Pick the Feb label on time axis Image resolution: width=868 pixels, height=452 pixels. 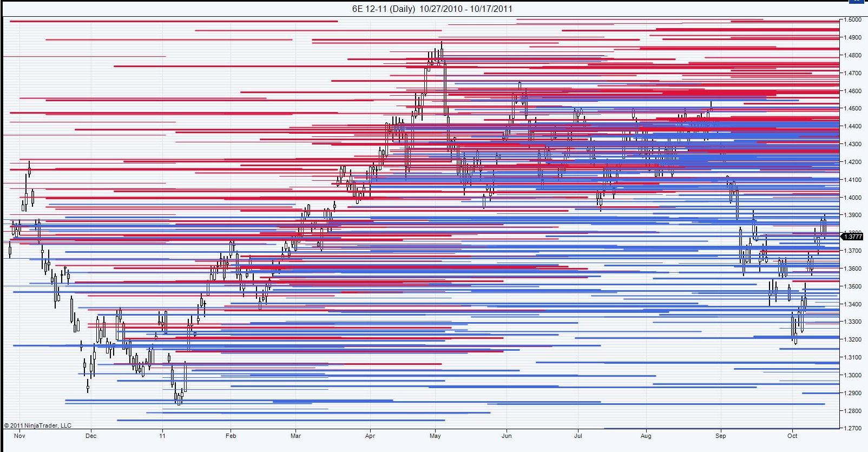[231, 436]
